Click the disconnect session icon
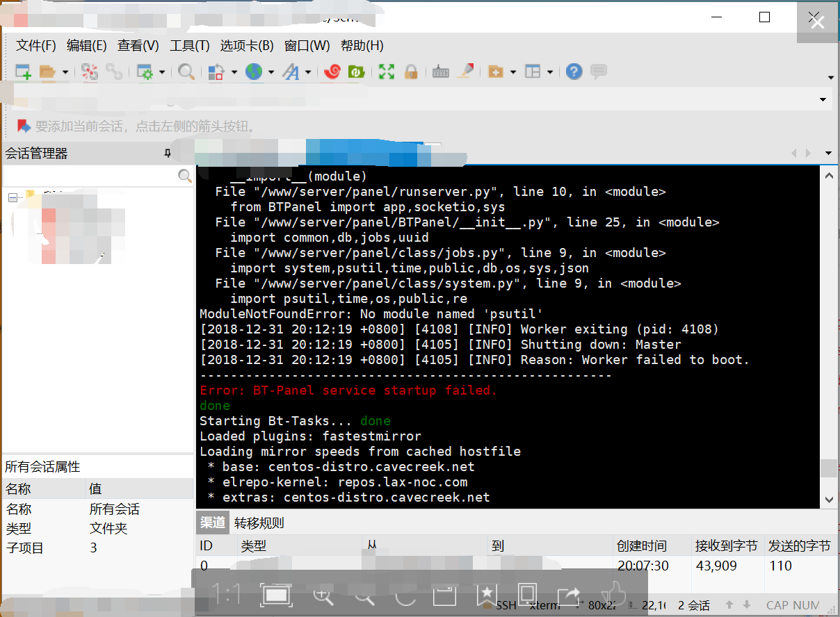 pos(90,72)
